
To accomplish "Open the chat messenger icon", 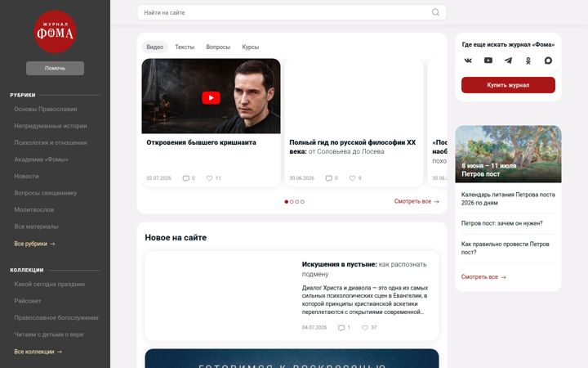I will [548, 61].
